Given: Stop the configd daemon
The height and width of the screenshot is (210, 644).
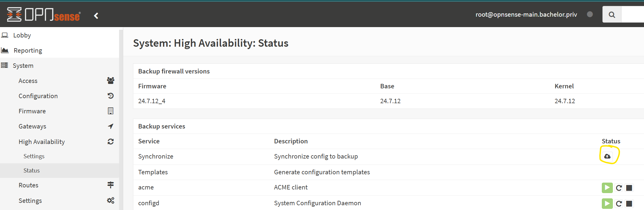Looking at the screenshot, I should [x=629, y=203].
